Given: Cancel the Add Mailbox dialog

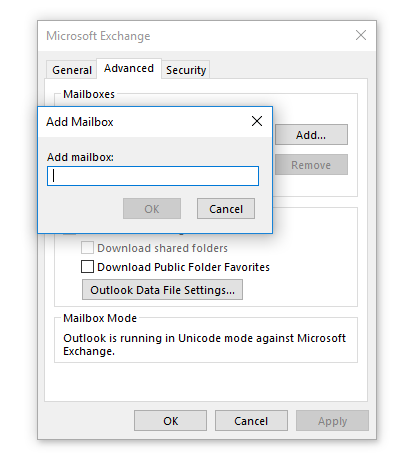Looking at the screenshot, I should [226, 209].
